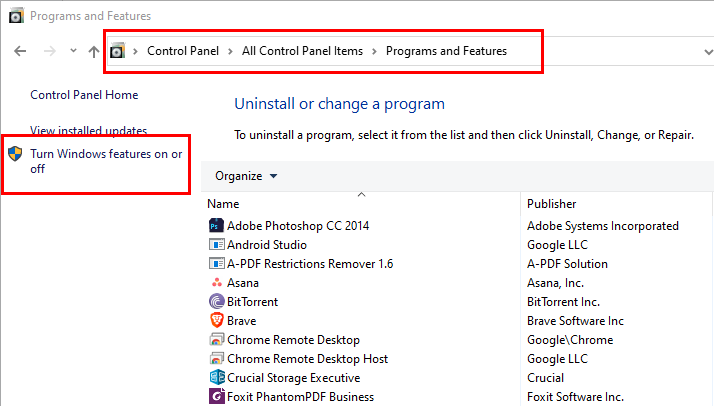Image resolution: width=714 pixels, height=406 pixels.
Task: Expand the Control Panel breadcrumb chevron
Action: point(231,51)
